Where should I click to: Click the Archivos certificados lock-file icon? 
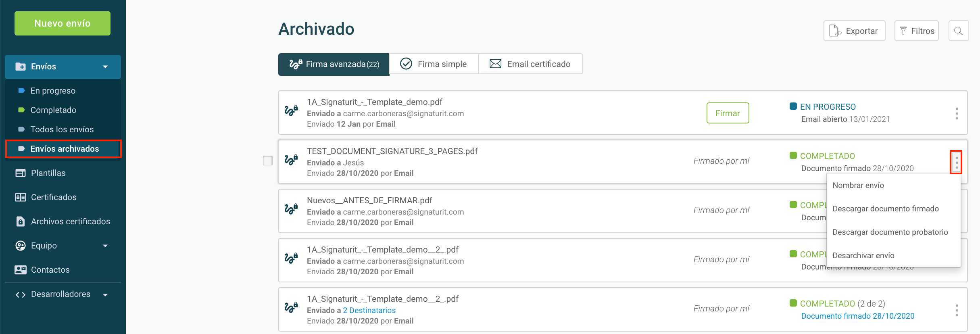20,221
